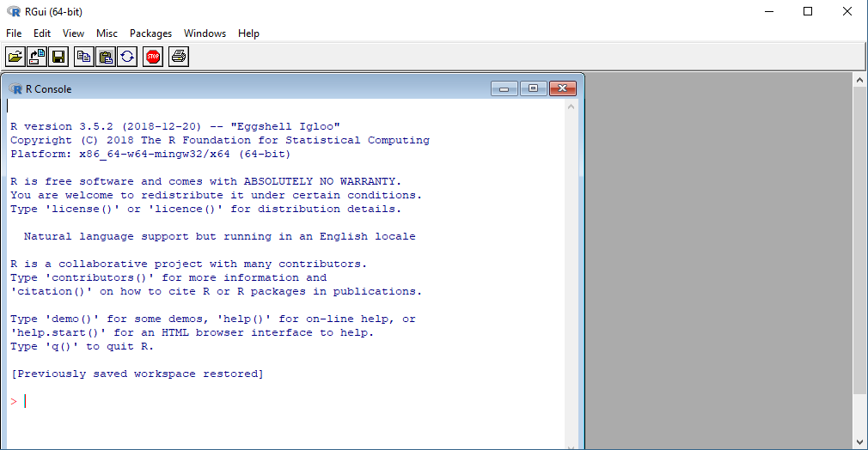868x450 pixels.
Task: Open the File menu
Action: (14, 33)
